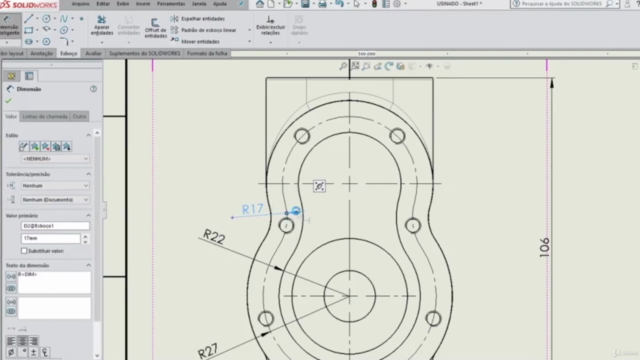Toggle center justify dimension text
Image resolution: width=640 pixels, height=360 pixels.
point(22,340)
